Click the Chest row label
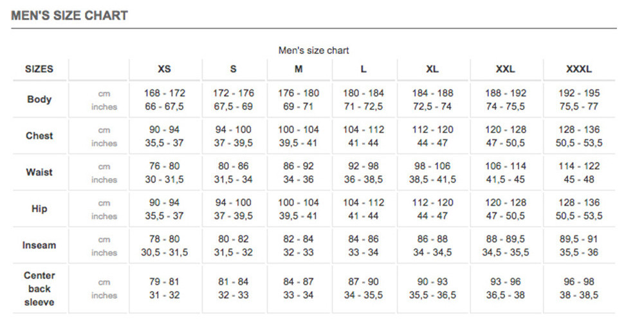The image size is (644, 320). pyautogui.click(x=39, y=136)
